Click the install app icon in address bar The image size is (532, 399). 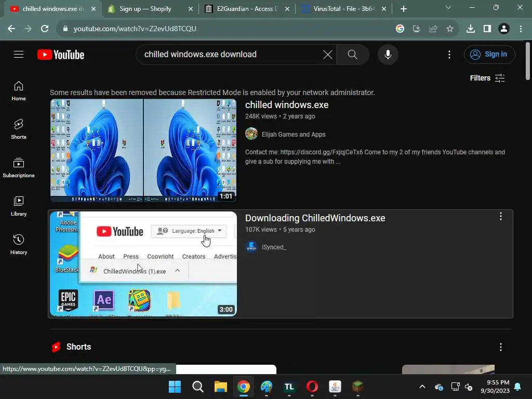point(416,29)
